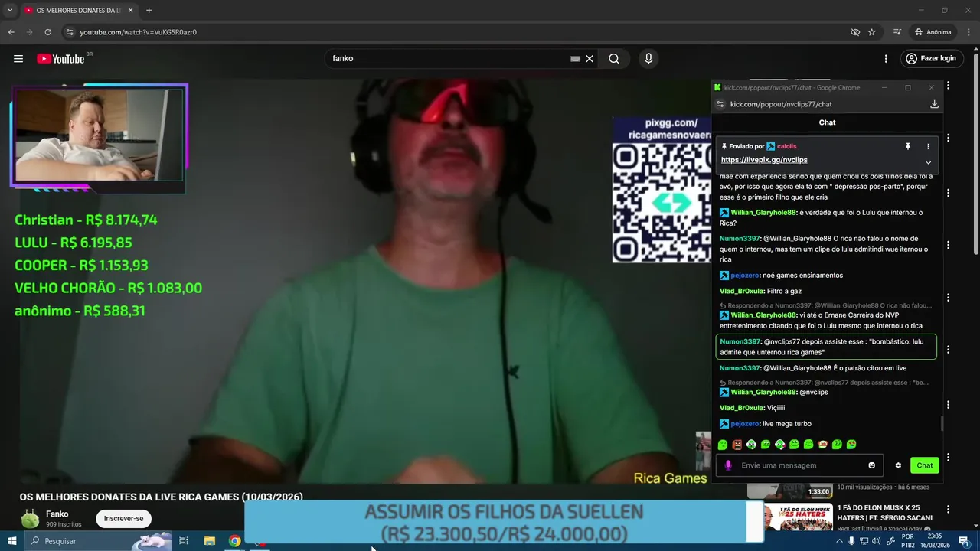The width and height of the screenshot is (980, 551).
Task: Clear the YouTube search text with X
Action: [x=590, y=59]
